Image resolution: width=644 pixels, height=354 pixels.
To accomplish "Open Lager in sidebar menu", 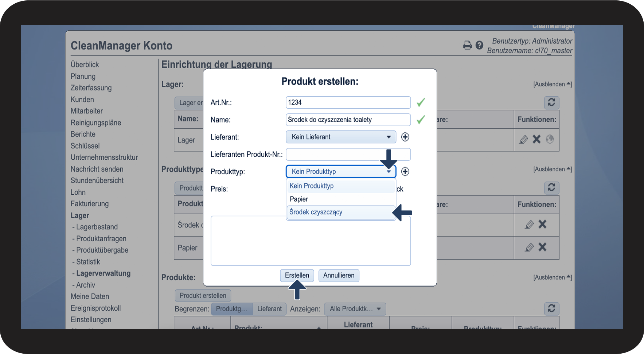I will (x=80, y=215).
